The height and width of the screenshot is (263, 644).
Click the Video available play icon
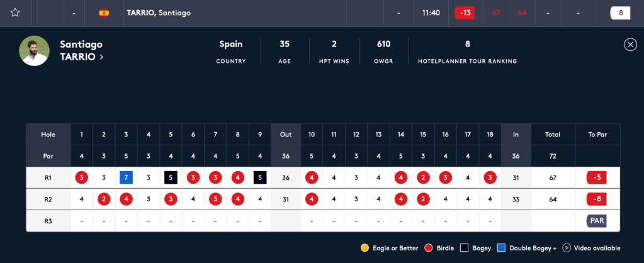coord(566,248)
